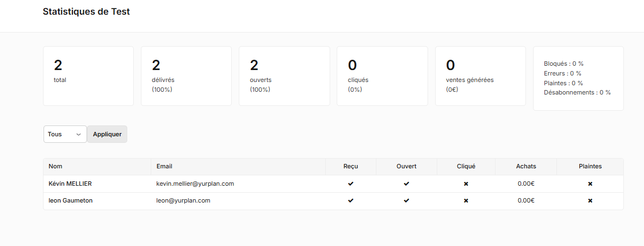Screen dimensions: 644x246
Task: Click Reçu checkmark for Kévin MELLIER
Action: [x=350, y=184]
